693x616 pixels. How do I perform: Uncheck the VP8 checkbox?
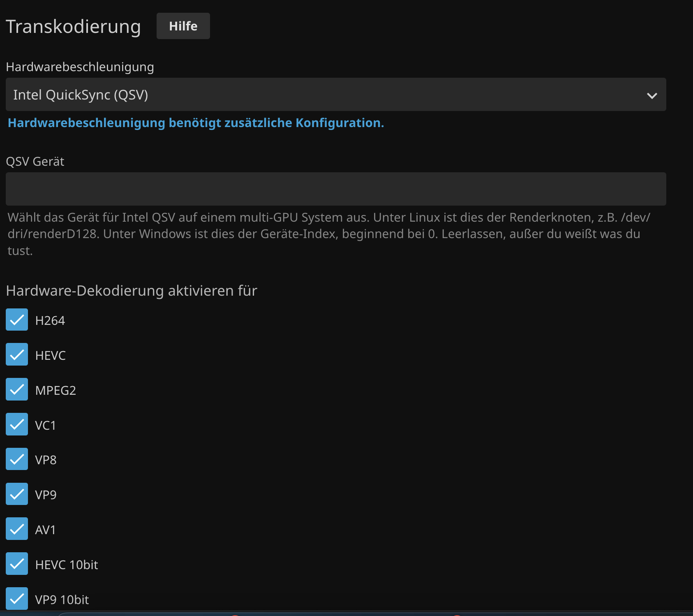click(17, 459)
